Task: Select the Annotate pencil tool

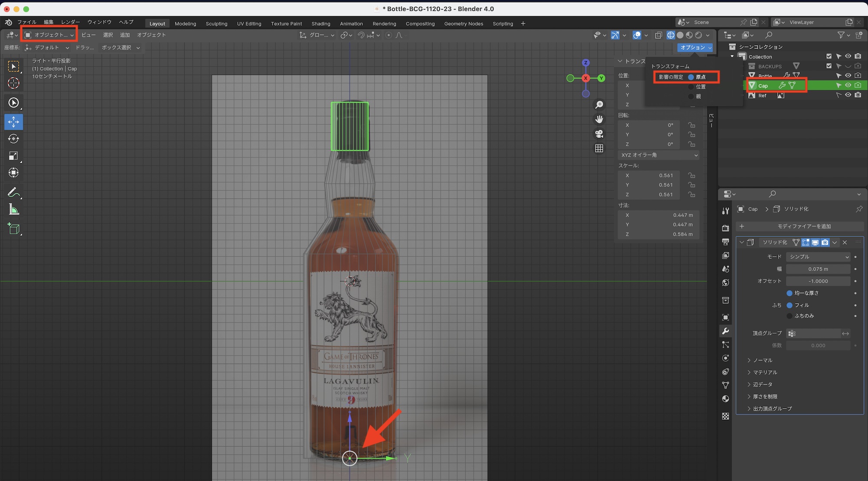Action: tap(13, 192)
